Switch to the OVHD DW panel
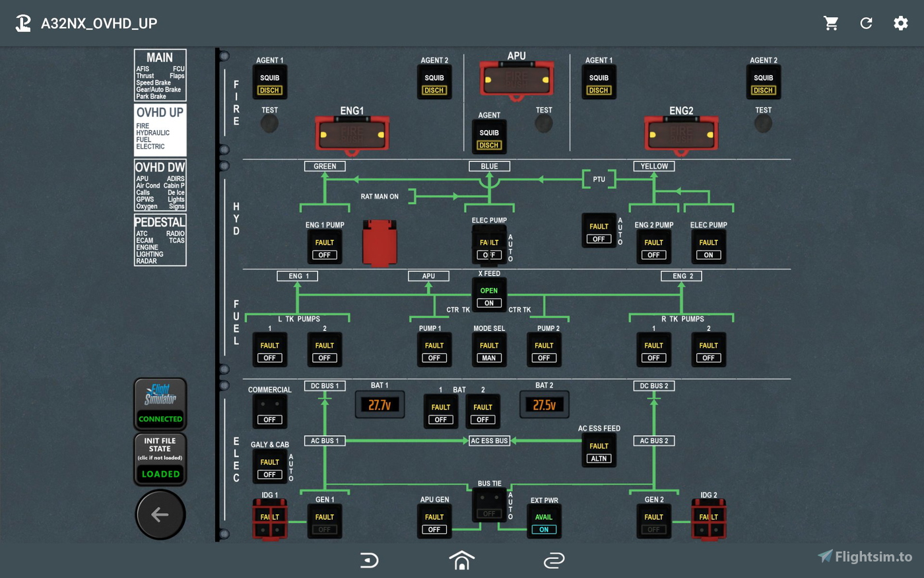This screenshot has width=924, height=578. coord(160,185)
